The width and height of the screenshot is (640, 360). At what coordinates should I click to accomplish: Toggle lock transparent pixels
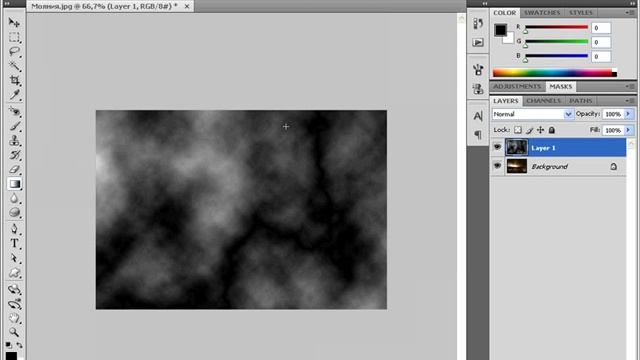(518, 130)
